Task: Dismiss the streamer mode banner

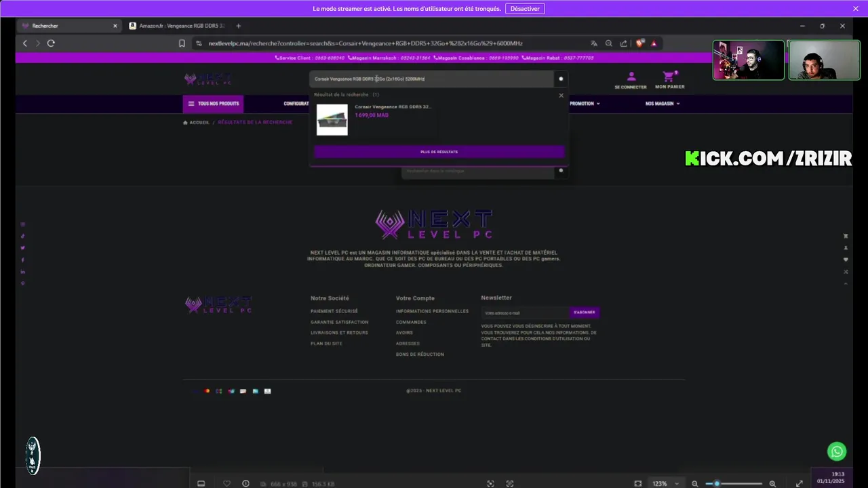Action: pos(856,9)
